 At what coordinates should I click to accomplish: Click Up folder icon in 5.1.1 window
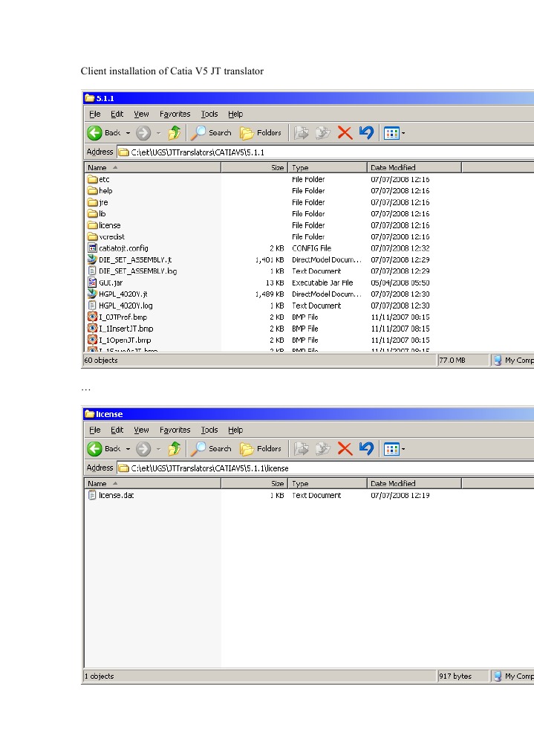click(x=174, y=133)
